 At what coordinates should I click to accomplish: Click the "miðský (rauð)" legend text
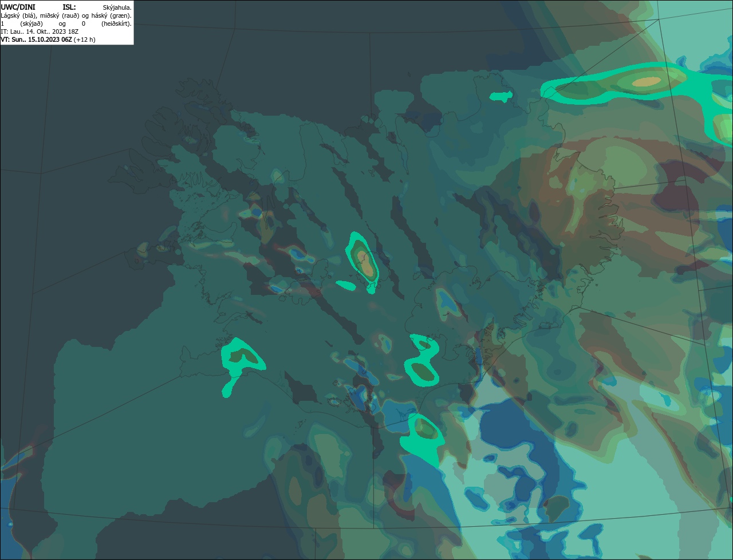[x=60, y=15]
